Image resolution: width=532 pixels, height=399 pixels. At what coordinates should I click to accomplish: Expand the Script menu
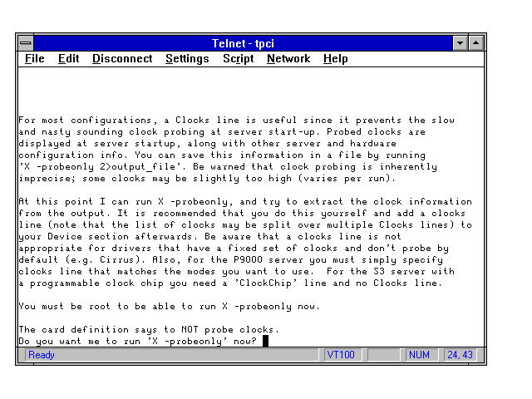(x=238, y=59)
